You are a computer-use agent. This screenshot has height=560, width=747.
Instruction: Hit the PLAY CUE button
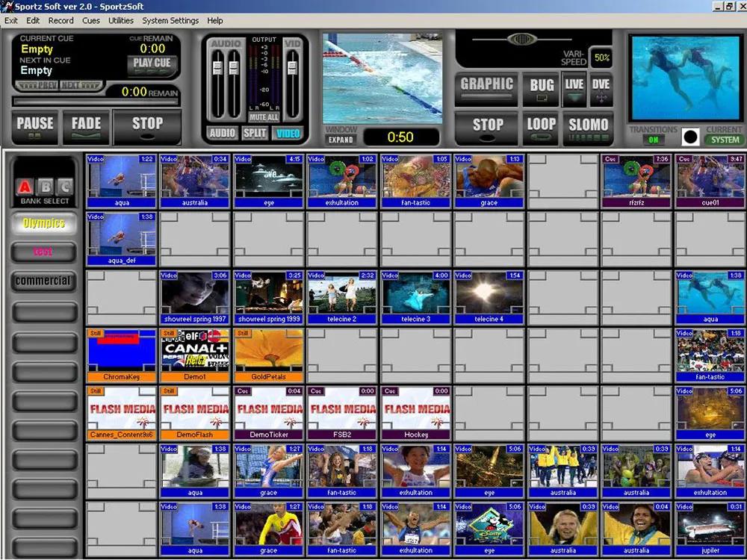click(152, 63)
